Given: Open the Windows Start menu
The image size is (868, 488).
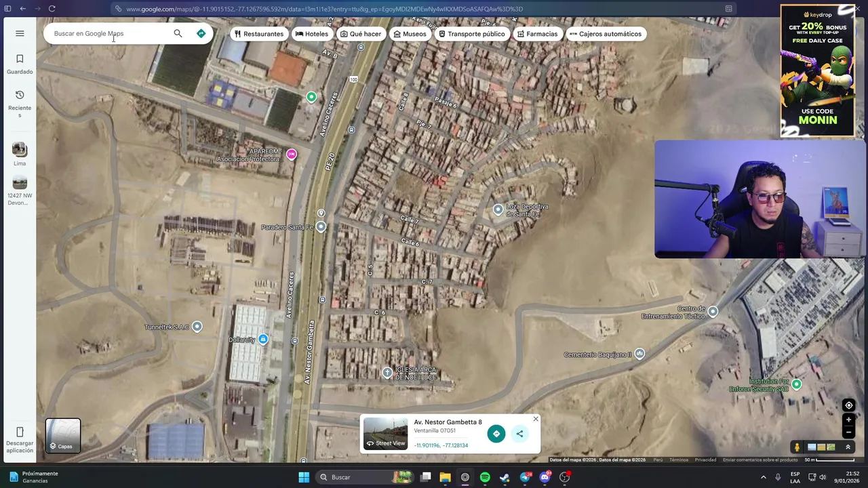Looking at the screenshot, I should point(304,477).
